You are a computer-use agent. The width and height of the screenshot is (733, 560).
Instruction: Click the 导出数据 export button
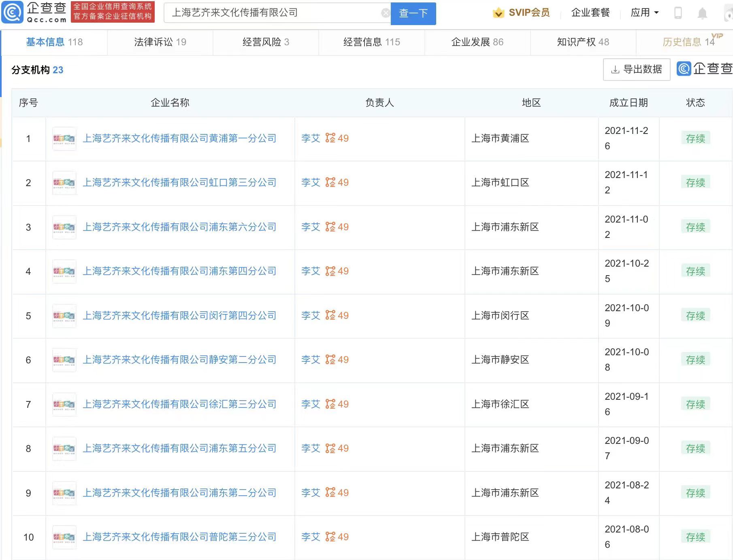[637, 69]
